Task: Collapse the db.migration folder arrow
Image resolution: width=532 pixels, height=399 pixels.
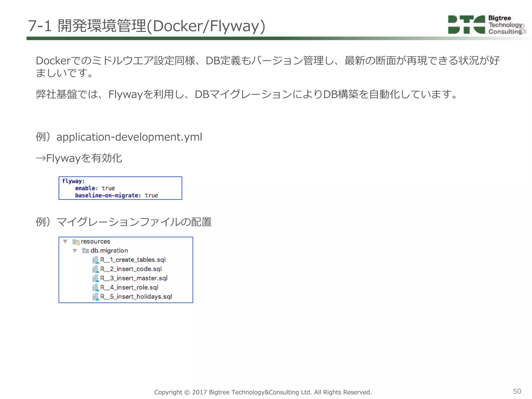Action: [x=75, y=251]
